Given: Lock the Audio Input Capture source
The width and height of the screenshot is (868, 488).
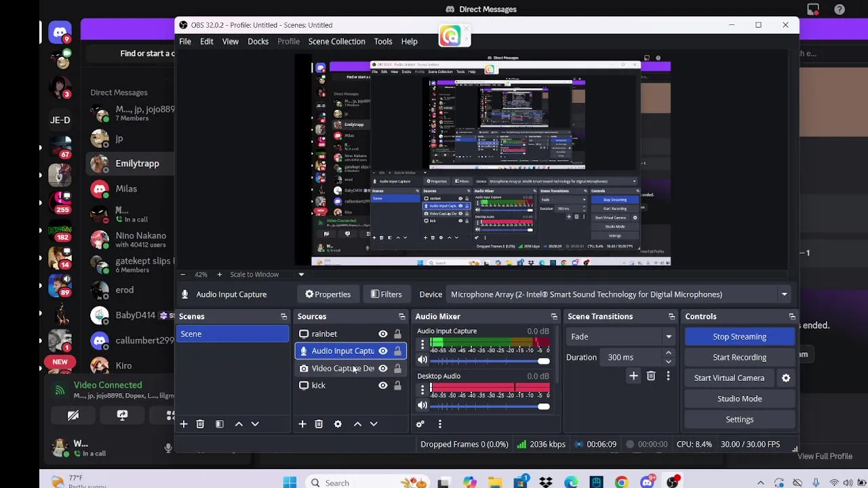Looking at the screenshot, I should pos(397,351).
